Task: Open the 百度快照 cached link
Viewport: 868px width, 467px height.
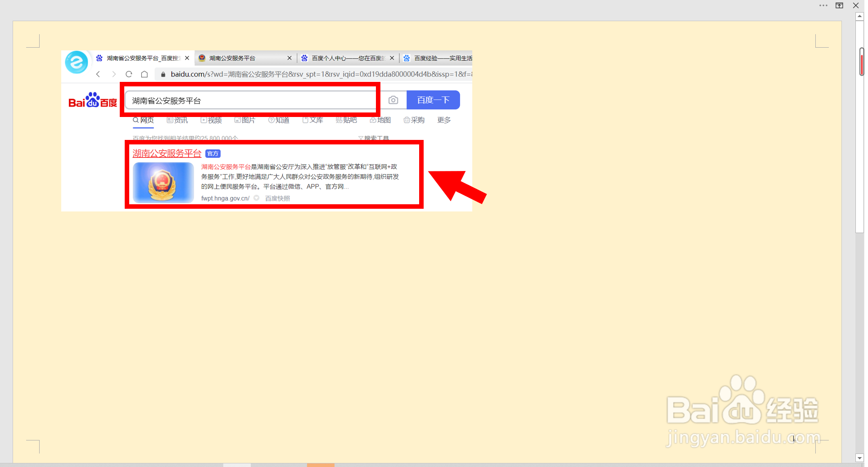Action: [277, 198]
